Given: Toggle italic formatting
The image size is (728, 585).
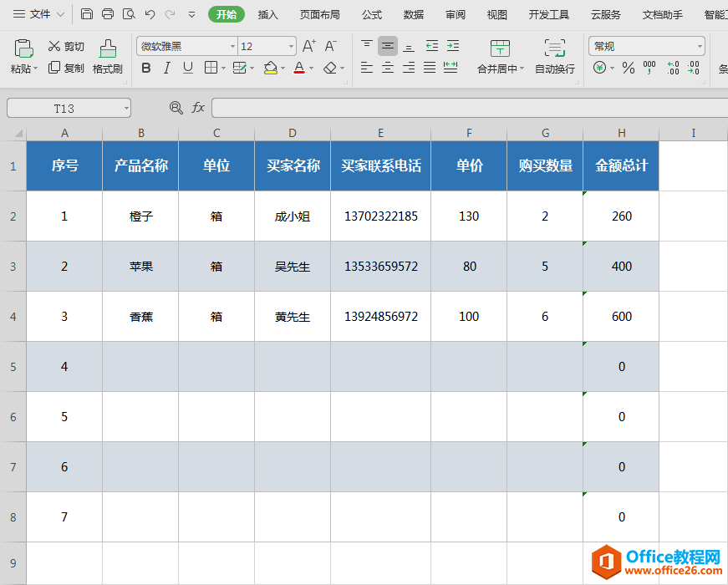Looking at the screenshot, I should 166,68.
